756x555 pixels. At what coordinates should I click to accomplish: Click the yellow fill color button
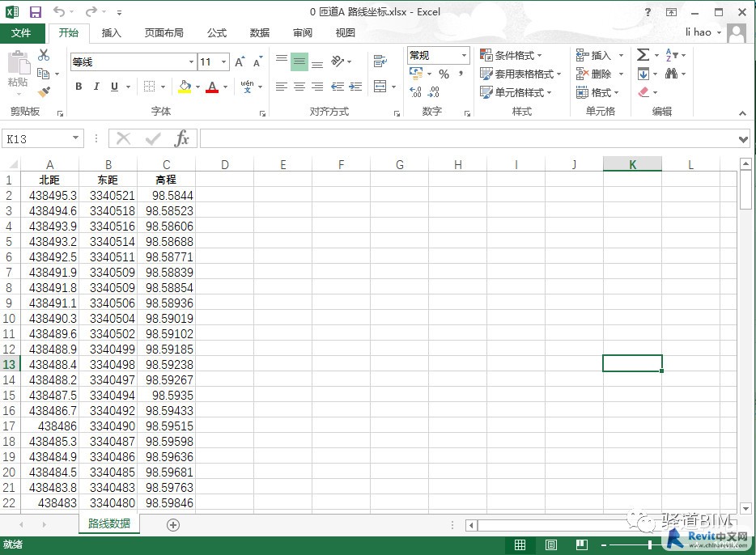pyautogui.click(x=185, y=87)
